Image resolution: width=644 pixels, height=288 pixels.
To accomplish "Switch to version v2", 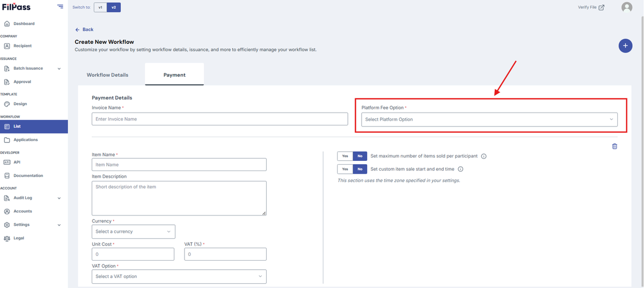I will point(114,8).
